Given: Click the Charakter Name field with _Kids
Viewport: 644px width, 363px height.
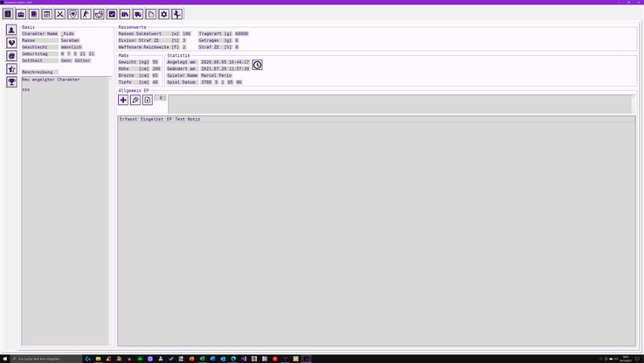Looking at the screenshot, I should 68,34.
